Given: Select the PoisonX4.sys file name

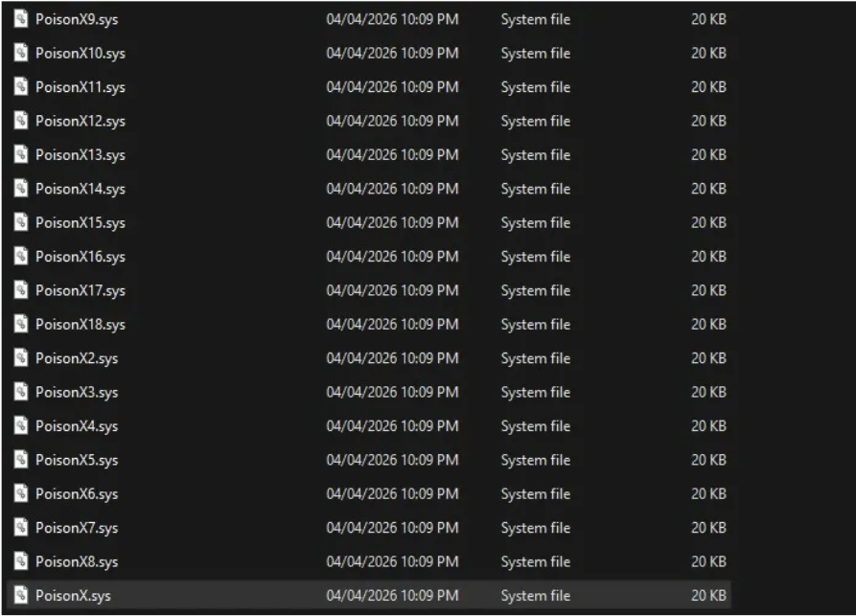Looking at the screenshot, I should [77, 426].
